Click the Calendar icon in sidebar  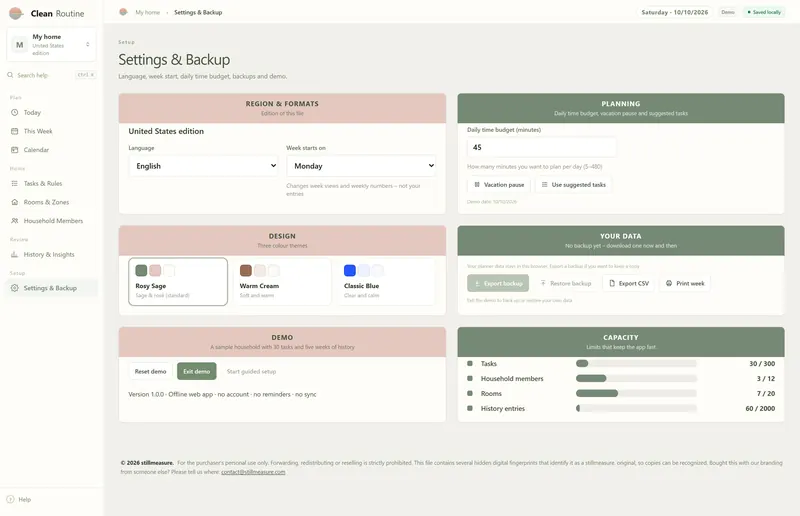pos(15,150)
